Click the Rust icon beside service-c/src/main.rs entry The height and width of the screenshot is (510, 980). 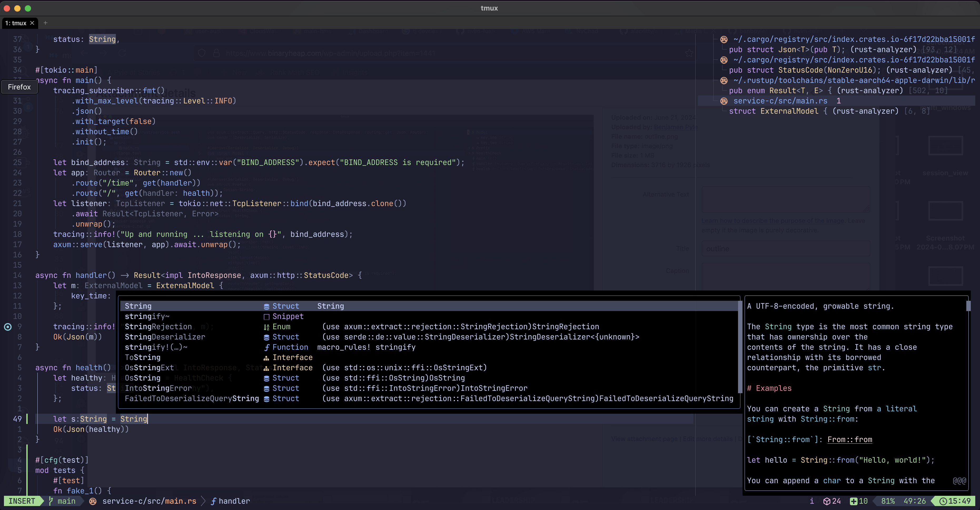(724, 101)
